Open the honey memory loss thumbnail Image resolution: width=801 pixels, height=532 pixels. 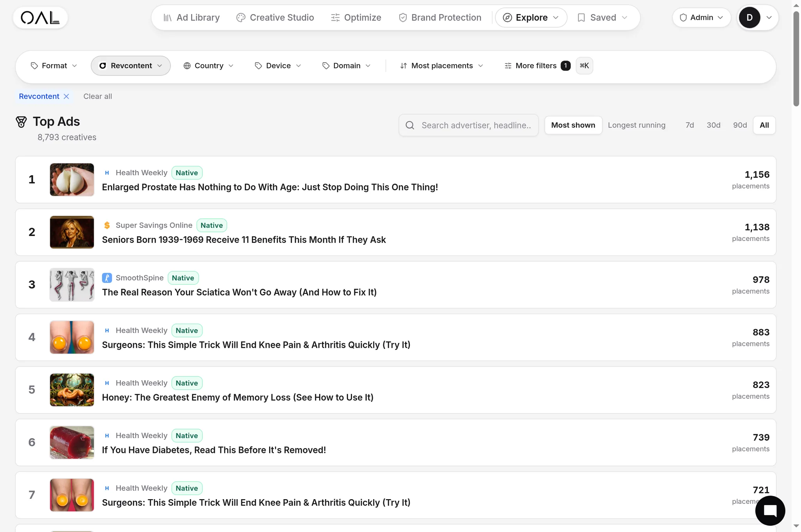(x=72, y=390)
